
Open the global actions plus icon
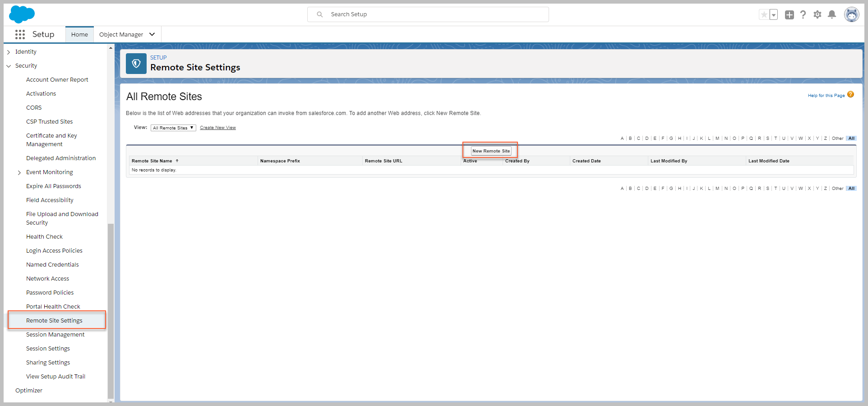[x=789, y=15]
